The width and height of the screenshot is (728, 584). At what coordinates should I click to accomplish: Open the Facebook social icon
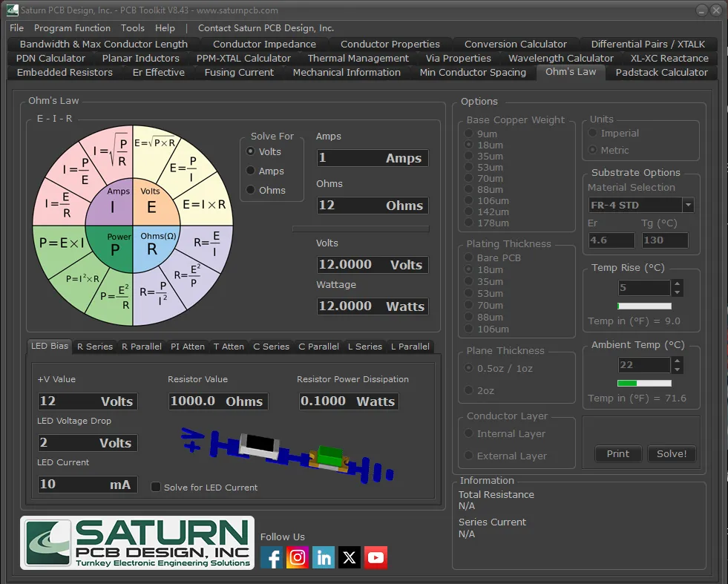pyautogui.click(x=272, y=557)
